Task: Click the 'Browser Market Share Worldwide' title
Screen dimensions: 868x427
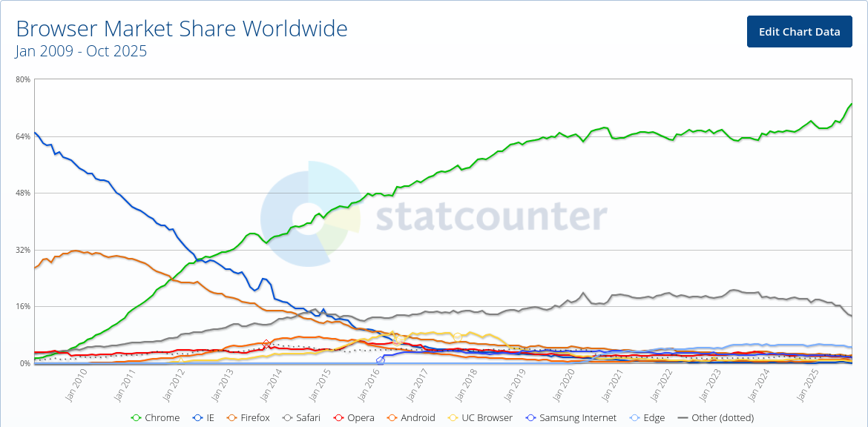Action: pyautogui.click(x=182, y=29)
